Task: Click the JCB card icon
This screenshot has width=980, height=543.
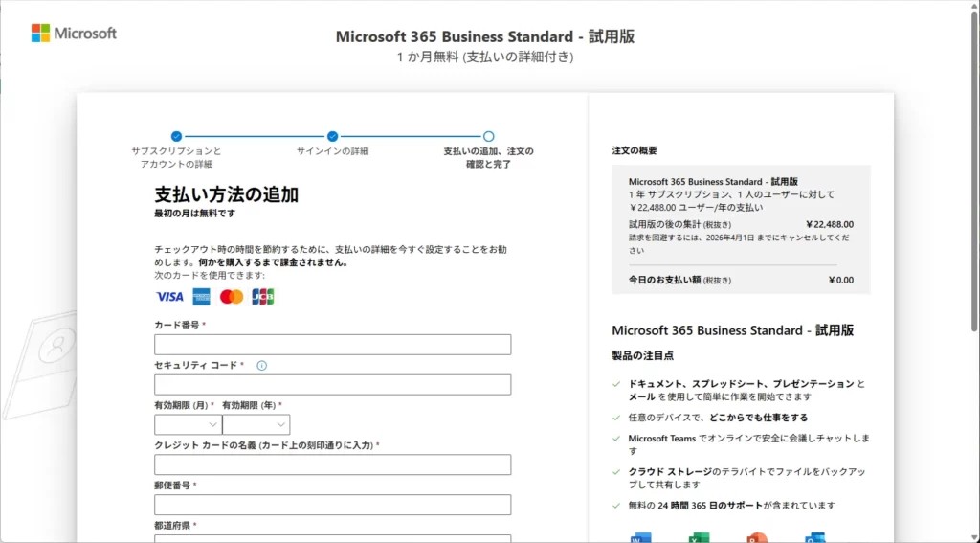Action: 262,297
